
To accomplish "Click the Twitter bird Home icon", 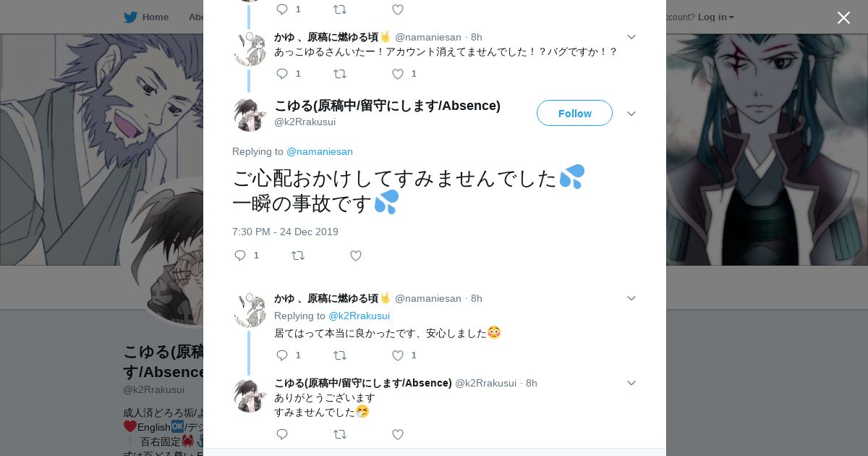I will (x=130, y=17).
